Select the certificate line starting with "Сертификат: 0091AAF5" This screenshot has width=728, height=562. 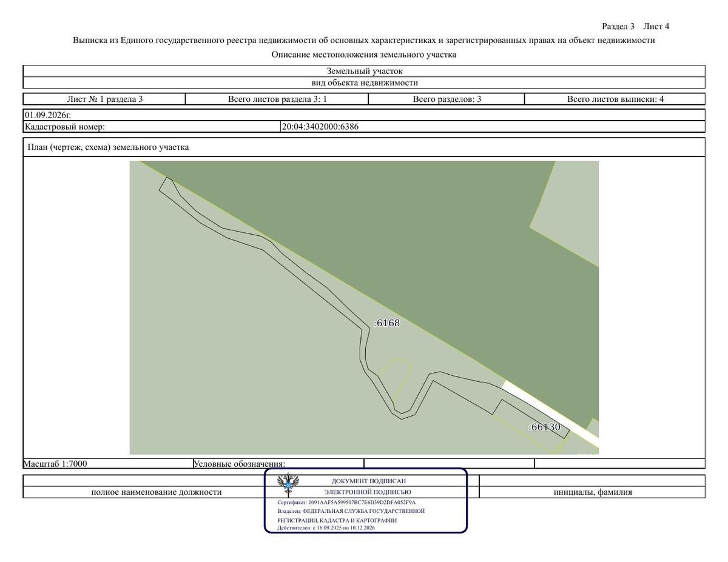coord(346,503)
